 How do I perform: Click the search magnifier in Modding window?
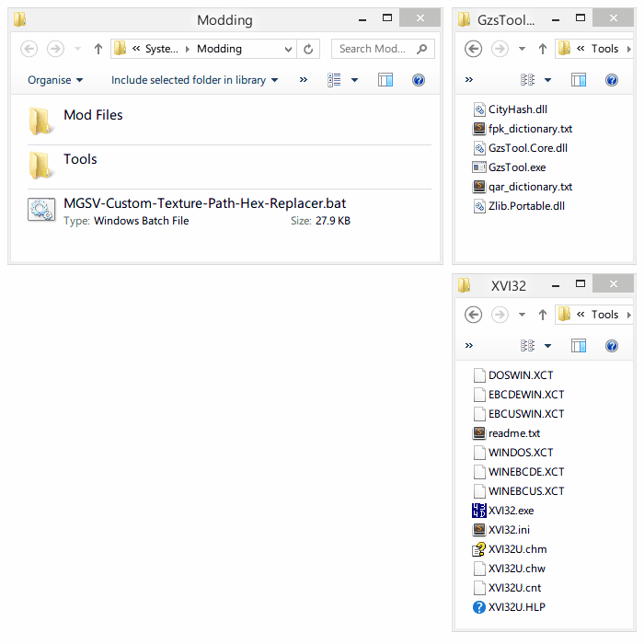tap(421, 49)
